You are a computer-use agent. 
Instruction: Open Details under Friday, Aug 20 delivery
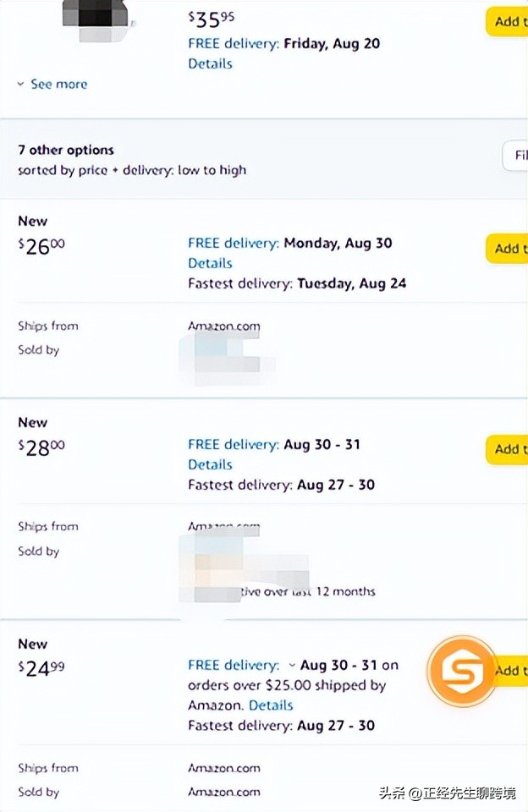210,63
